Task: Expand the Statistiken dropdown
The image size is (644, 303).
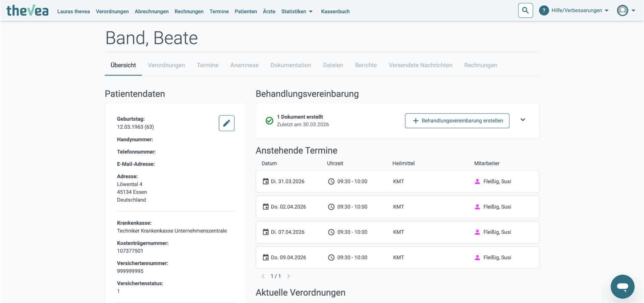Action: [x=297, y=11]
